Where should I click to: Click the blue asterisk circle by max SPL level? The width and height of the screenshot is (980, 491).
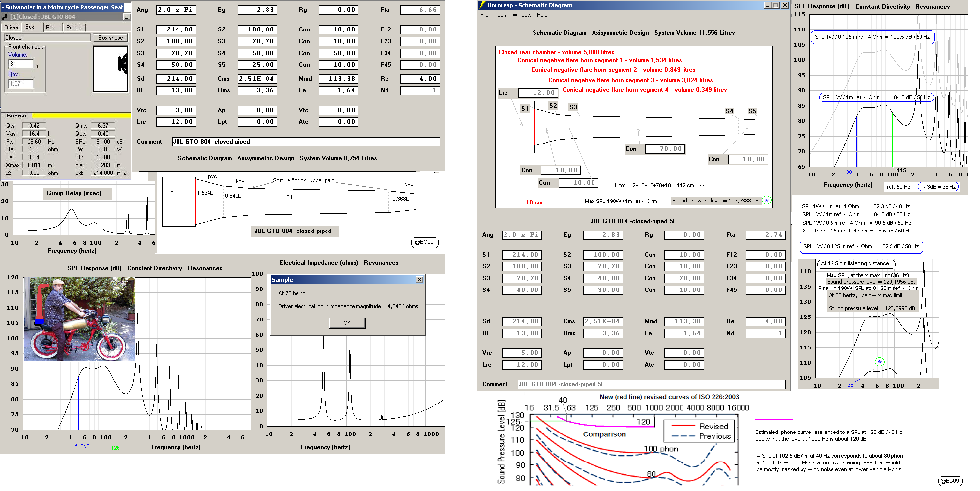pyautogui.click(x=766, y=201)
